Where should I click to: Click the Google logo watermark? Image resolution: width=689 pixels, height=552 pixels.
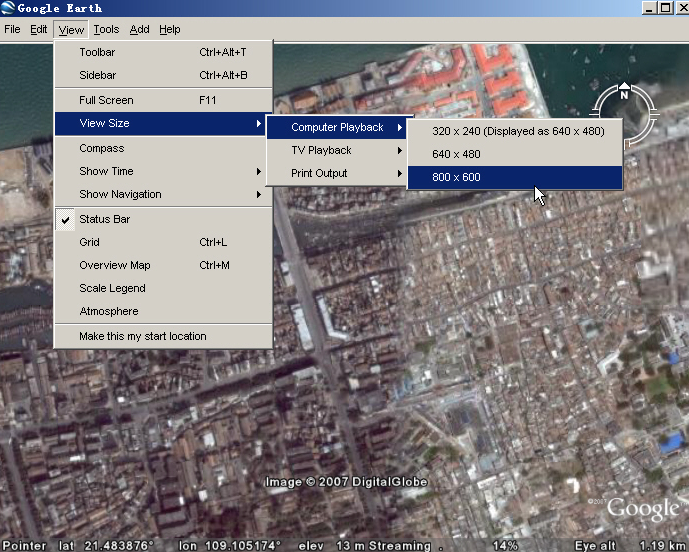[642, 508]
